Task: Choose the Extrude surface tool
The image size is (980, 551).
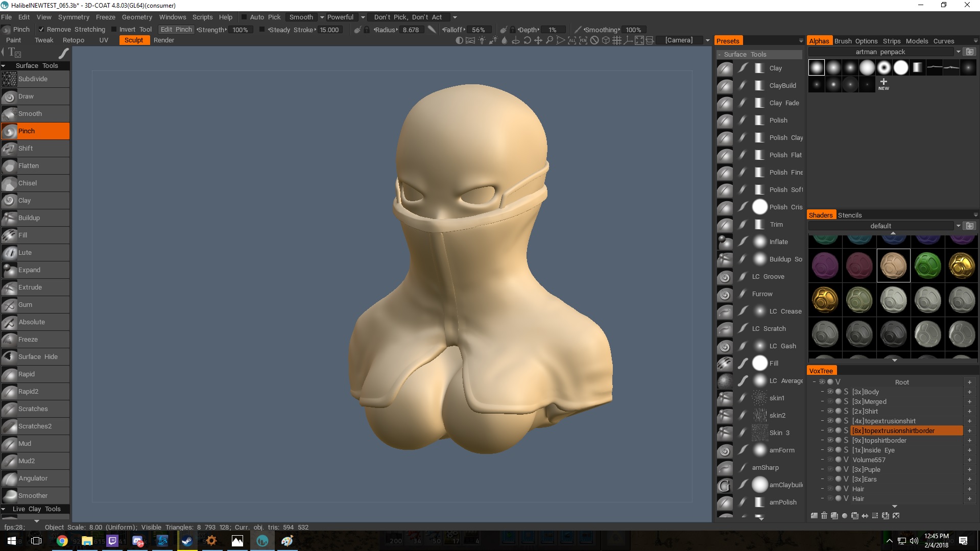Action: point(30,288)
